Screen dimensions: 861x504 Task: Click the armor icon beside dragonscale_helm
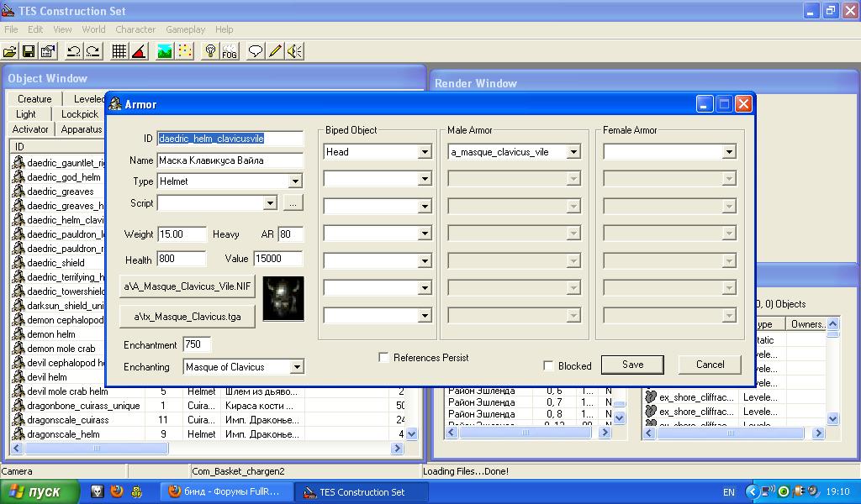(x=18, y=433)
